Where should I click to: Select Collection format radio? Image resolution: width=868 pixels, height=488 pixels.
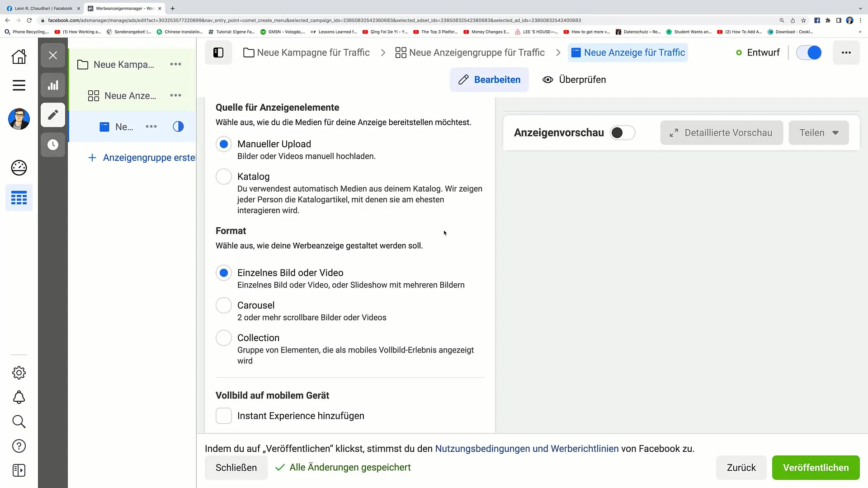[224, 338]
